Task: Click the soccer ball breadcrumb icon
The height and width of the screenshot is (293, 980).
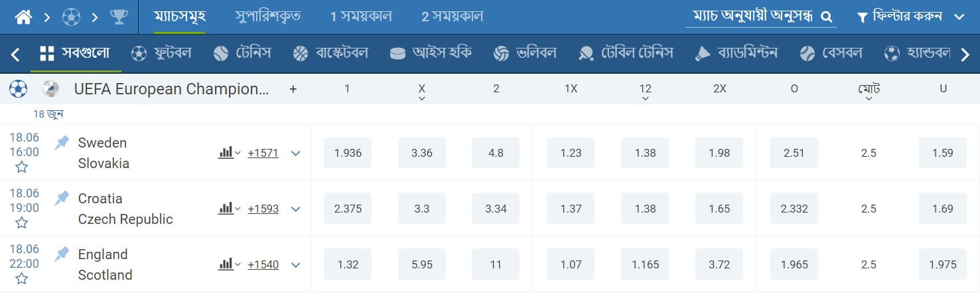Action: [x=71, y=17]
